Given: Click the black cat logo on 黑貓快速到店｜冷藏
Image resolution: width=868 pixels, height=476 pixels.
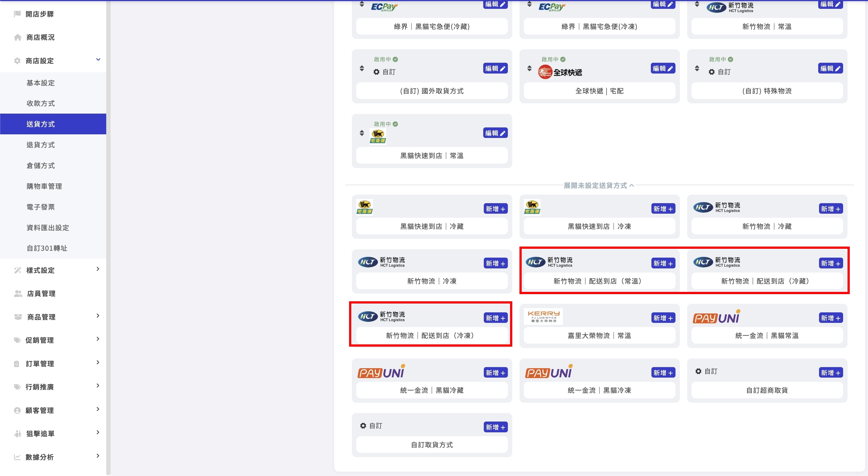Looking at the screenshot, I should point(364,207).
